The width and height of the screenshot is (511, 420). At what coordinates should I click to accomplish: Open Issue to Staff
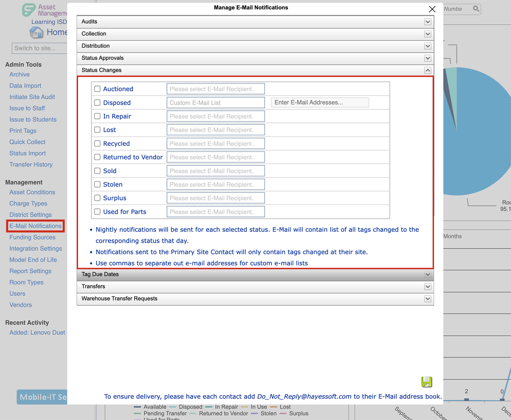click(x=27, y=108)
